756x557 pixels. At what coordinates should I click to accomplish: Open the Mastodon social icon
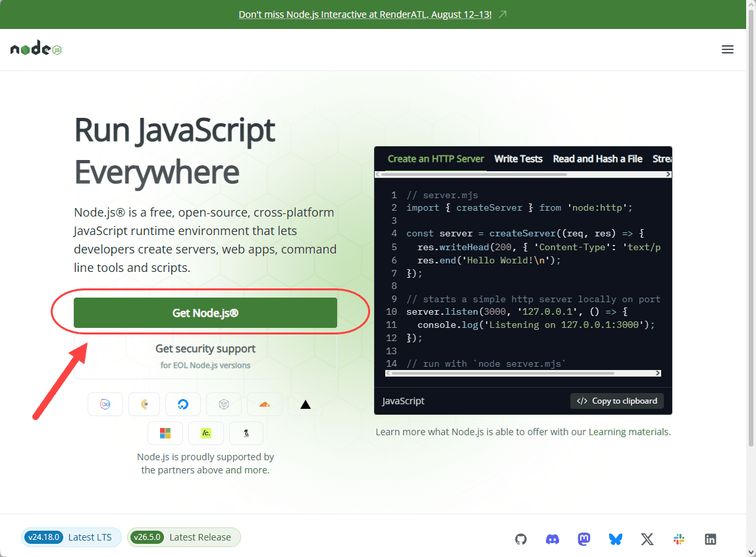tap(584, 539)
